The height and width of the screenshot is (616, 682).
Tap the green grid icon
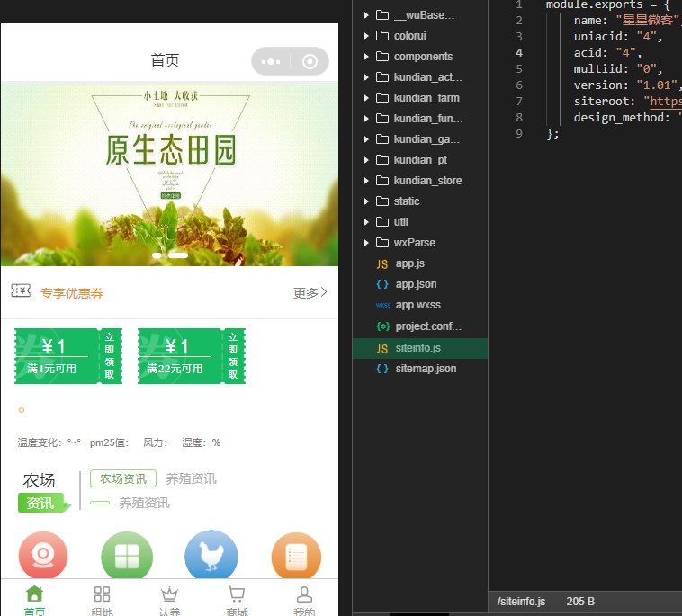[x=127, y=556]
